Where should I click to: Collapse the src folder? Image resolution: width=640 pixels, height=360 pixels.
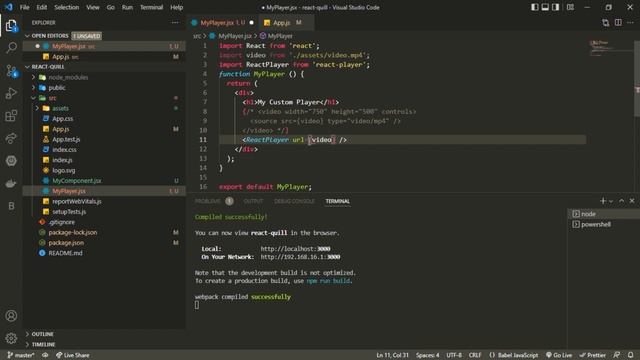33,98
